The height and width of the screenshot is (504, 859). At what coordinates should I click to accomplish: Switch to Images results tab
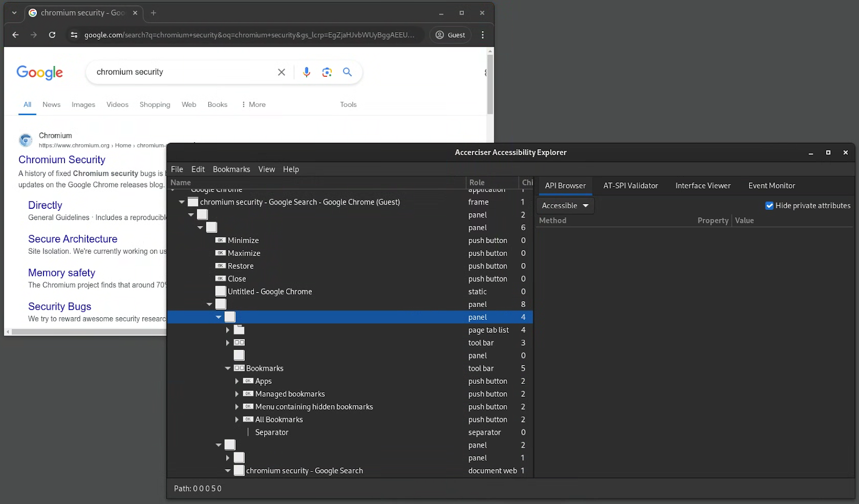coord(83,105)
